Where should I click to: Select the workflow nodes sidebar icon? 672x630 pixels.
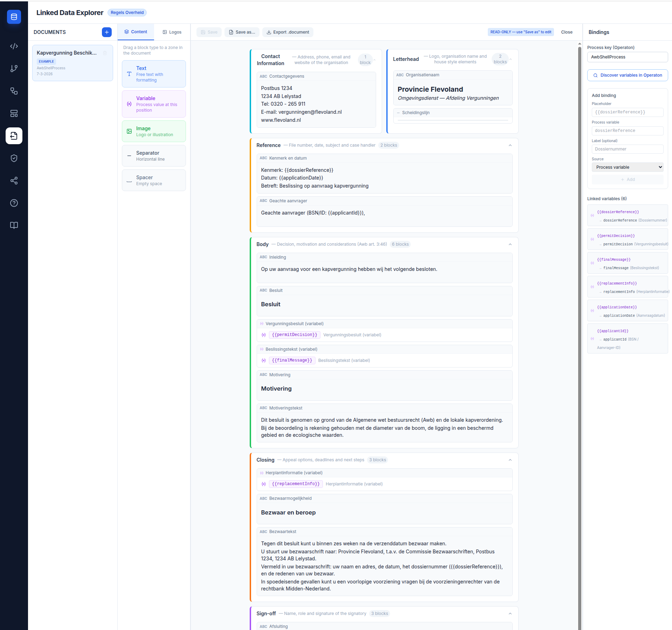pyautogui.click(x=14, y=91)
